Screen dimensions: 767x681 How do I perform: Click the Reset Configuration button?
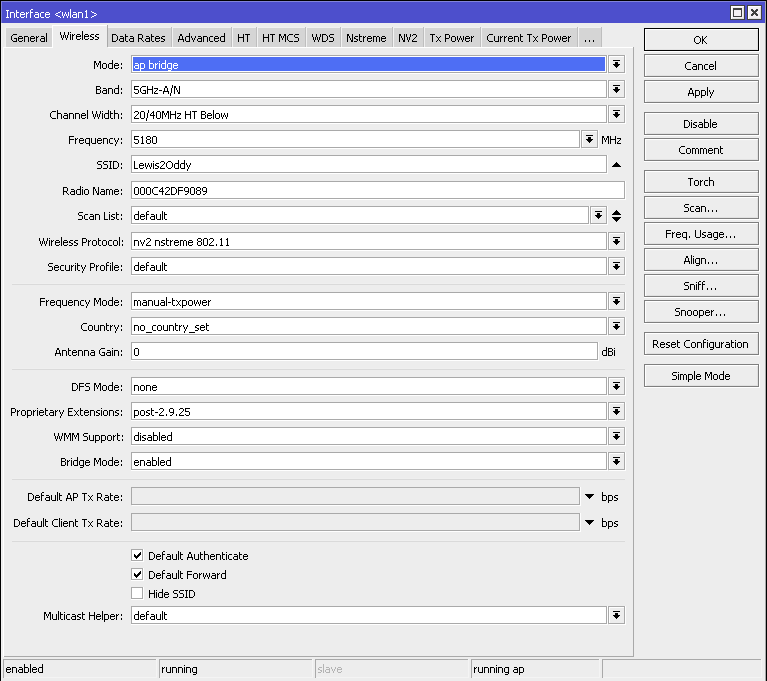click(x=701, y=343)
